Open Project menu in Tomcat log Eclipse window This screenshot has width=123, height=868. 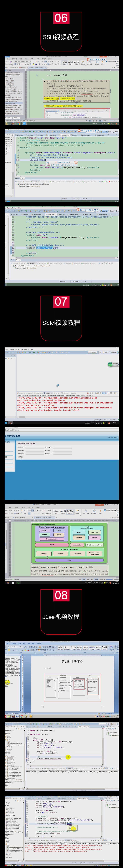coord(17,349)
